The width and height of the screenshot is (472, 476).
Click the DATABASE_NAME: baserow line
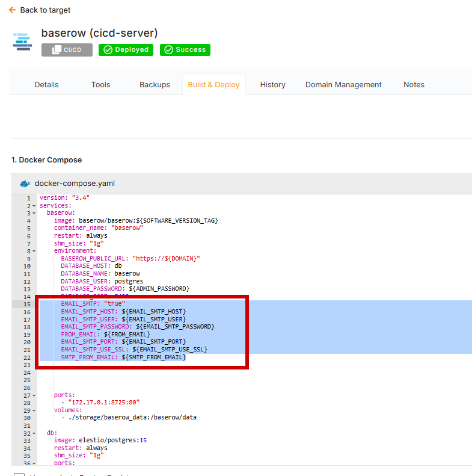(x=100, y=274)
